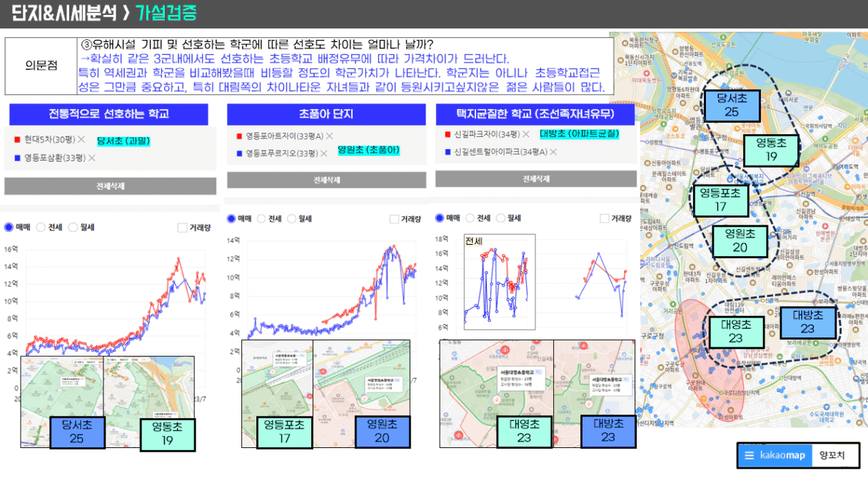Enable 거래량 checkbox in the left chart

[x=183, y=228]
